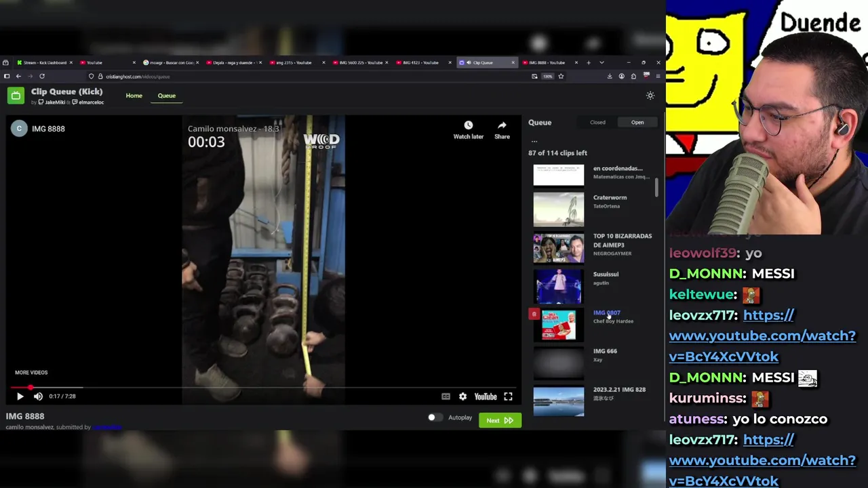Toggle the Autoplay switch

[435, 418]
